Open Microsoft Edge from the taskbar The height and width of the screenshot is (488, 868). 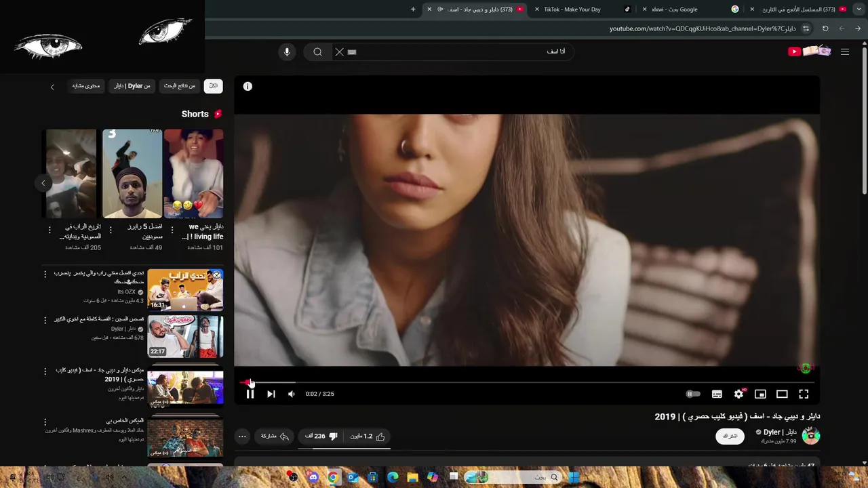pyautogui.click(x=393, y=477)
